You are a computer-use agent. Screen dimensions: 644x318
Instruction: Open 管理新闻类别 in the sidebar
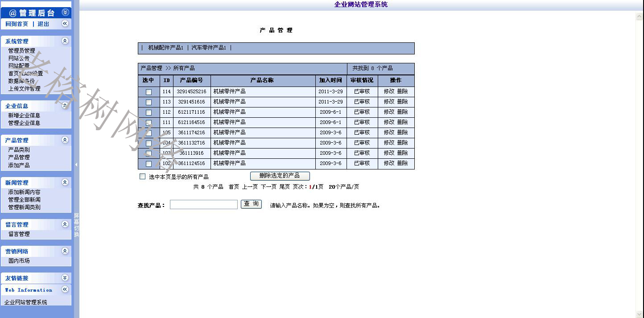tap(24, 207)
